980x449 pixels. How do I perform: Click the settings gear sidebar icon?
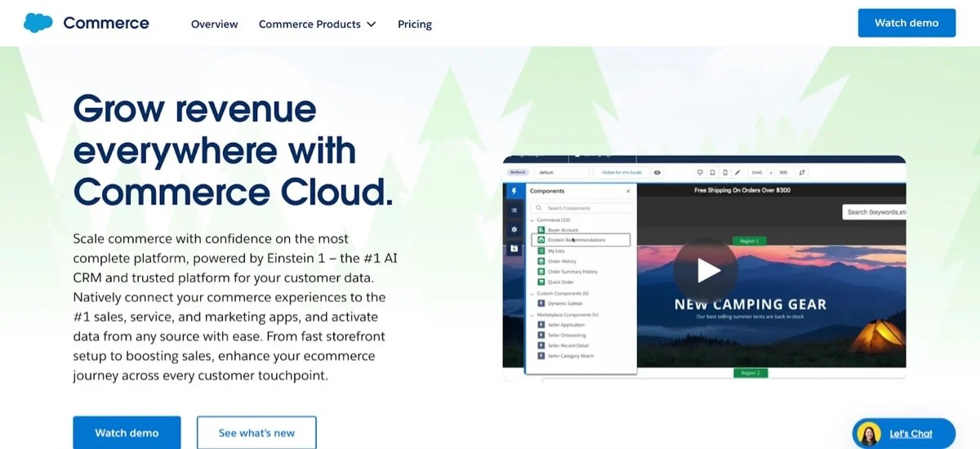[x=514, y=230]
